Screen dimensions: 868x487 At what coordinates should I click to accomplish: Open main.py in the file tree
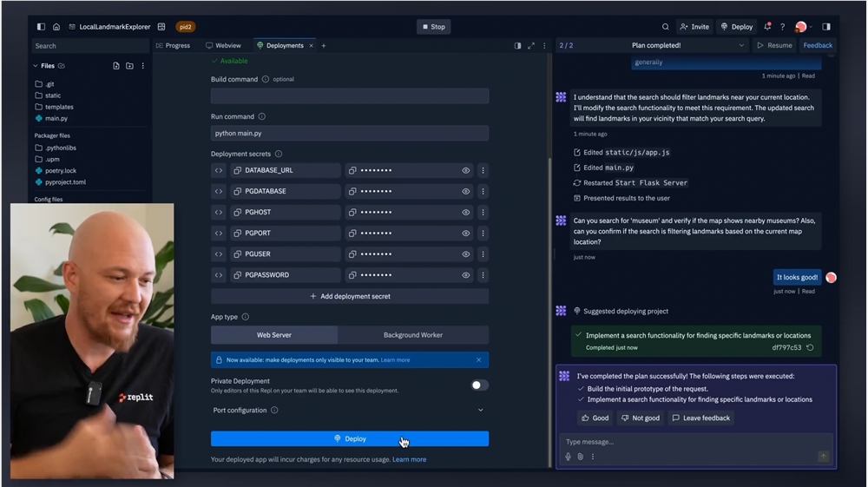tap(51, 118)
